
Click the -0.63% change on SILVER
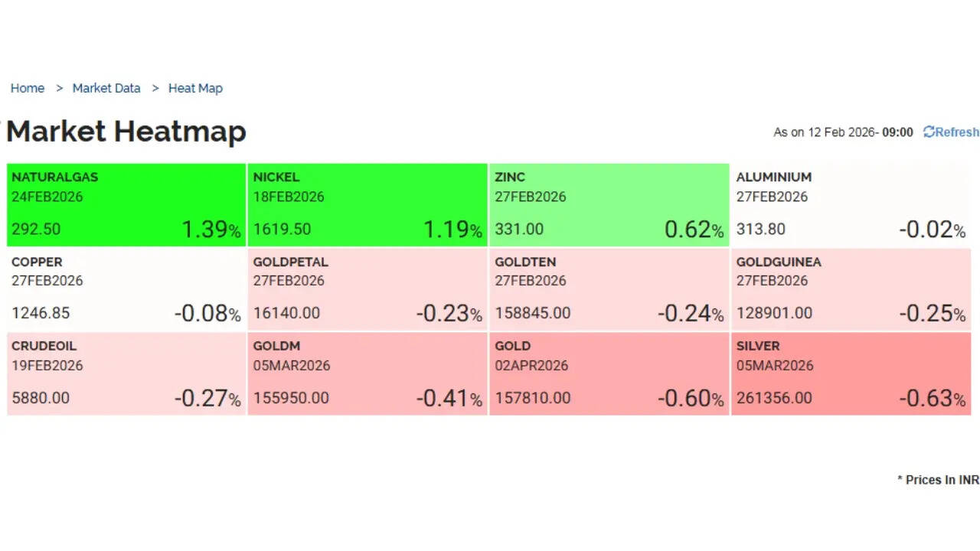[932, 399]
